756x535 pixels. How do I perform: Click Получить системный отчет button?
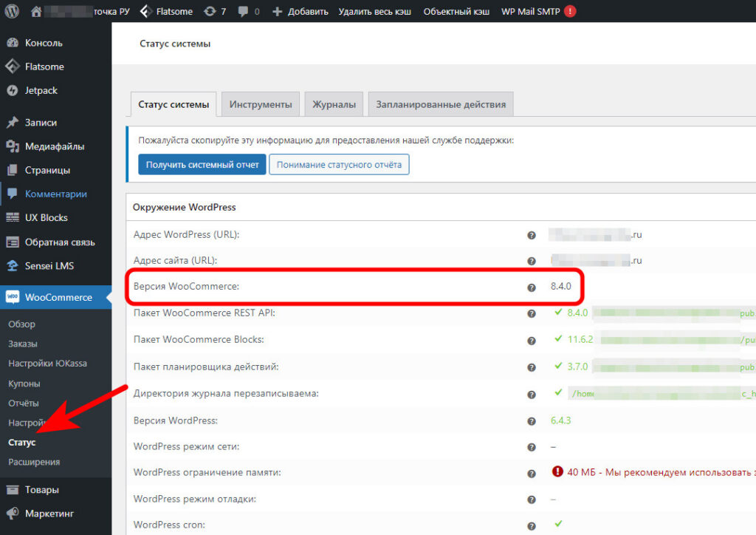(x=202, y=165)
